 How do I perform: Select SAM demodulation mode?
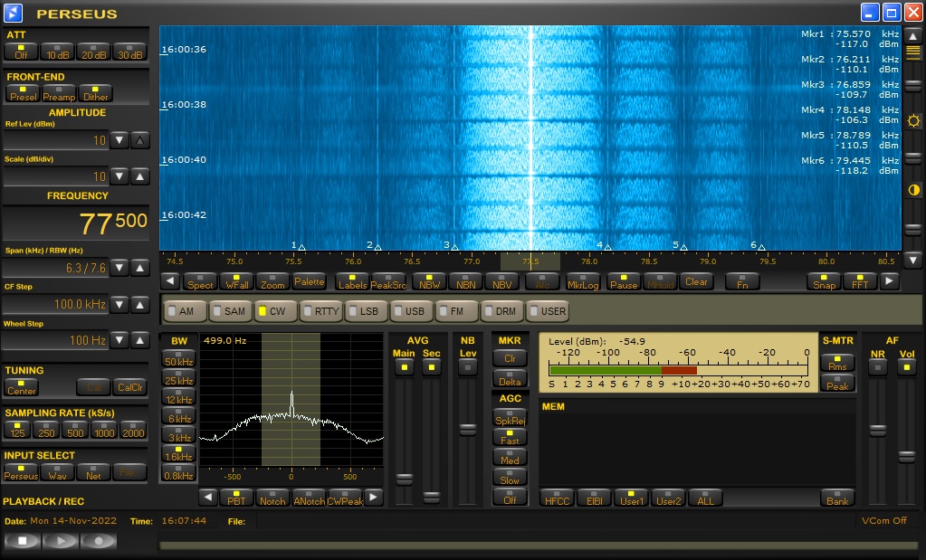231,311
